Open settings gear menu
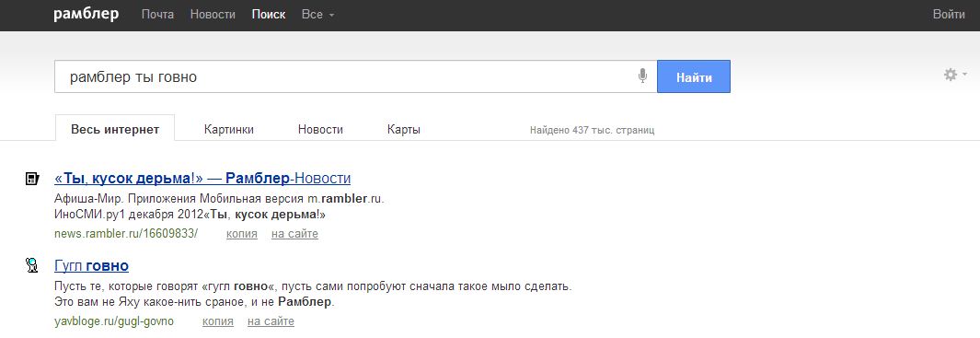 [954, 76]
